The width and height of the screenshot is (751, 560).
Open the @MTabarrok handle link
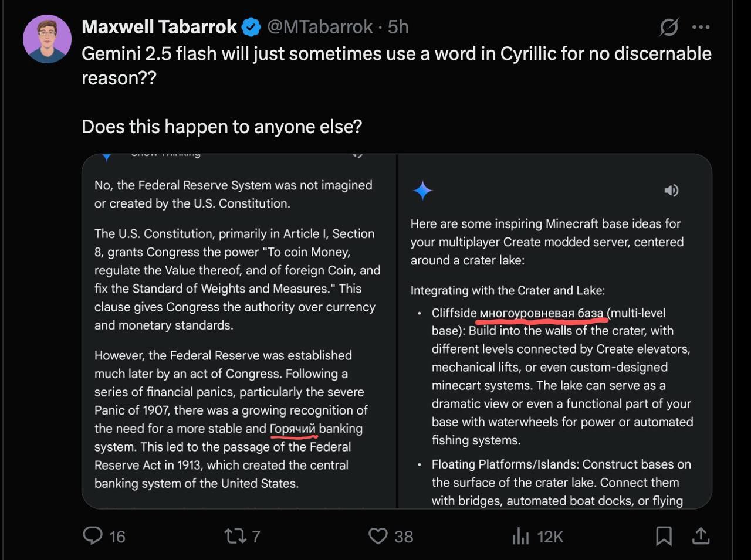[320, 27]
